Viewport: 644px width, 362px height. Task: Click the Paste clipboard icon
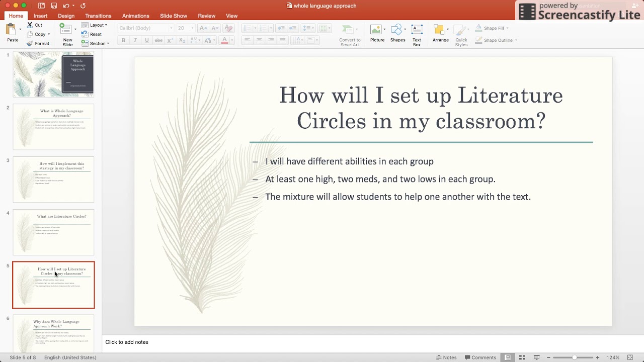(11, 29)
